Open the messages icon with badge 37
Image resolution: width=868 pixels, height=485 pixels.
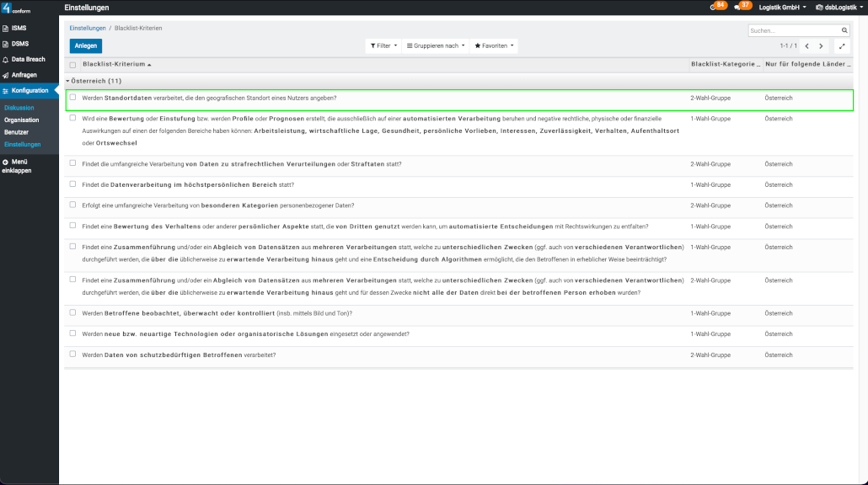(739, 7)
